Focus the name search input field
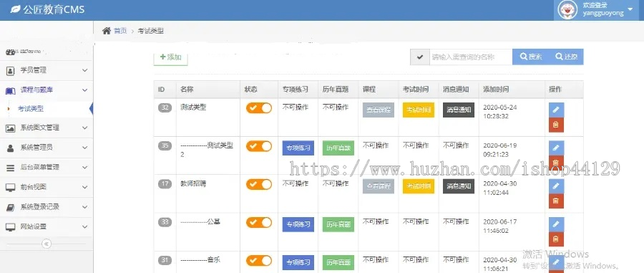The width and height of the screenshot is (644, 273). (x=471, y=57)
